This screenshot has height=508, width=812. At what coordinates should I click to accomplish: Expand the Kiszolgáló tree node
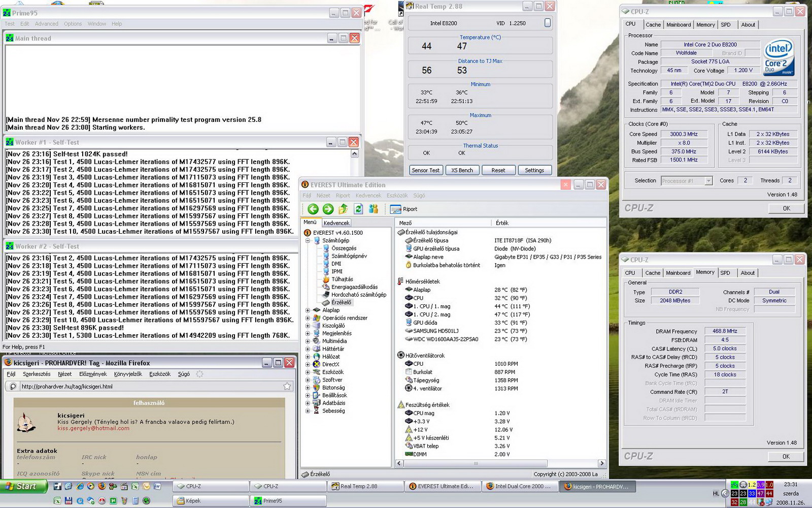pyautogui.click(x=308, y=326)
